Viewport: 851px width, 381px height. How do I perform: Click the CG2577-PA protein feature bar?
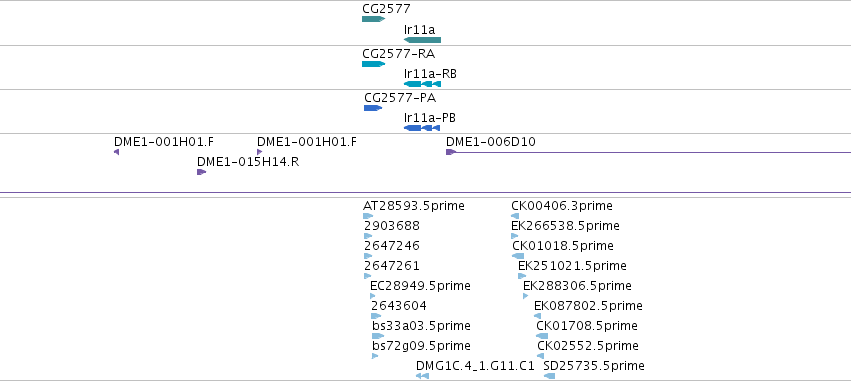pyautogui.click(x=373, y=108)
